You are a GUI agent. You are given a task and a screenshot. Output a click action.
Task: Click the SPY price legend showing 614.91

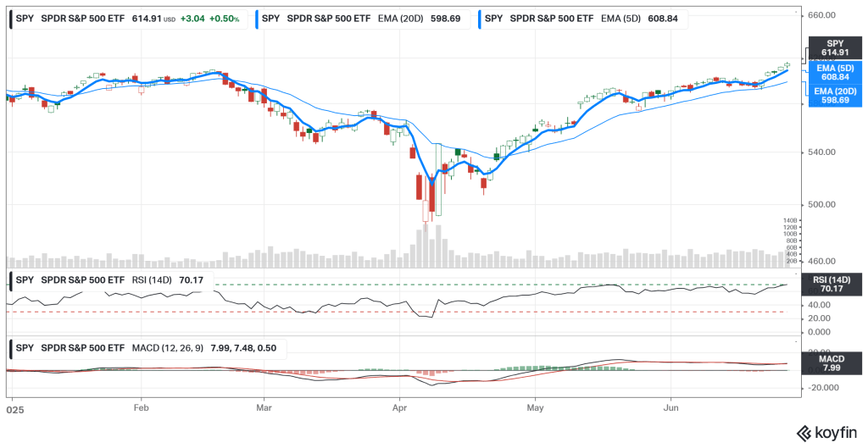[127, 18]
